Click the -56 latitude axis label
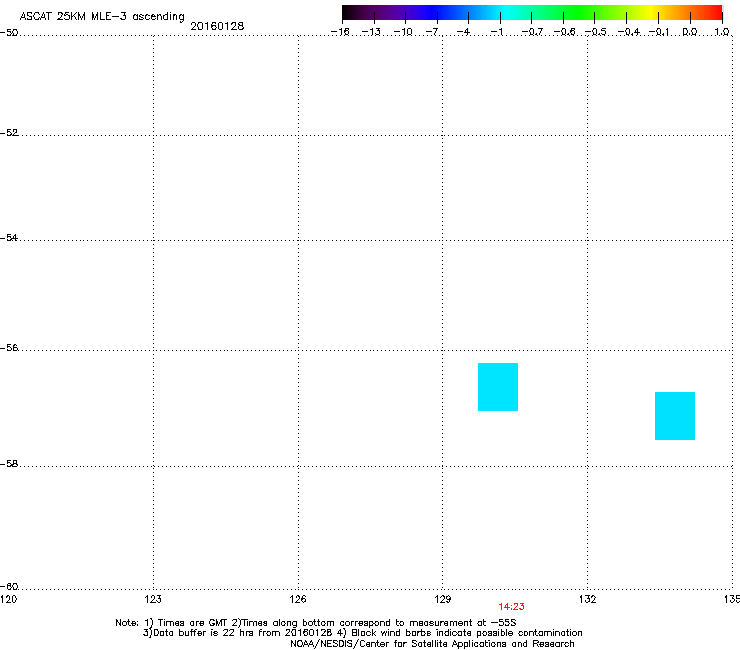 click(x=9, y=347)
